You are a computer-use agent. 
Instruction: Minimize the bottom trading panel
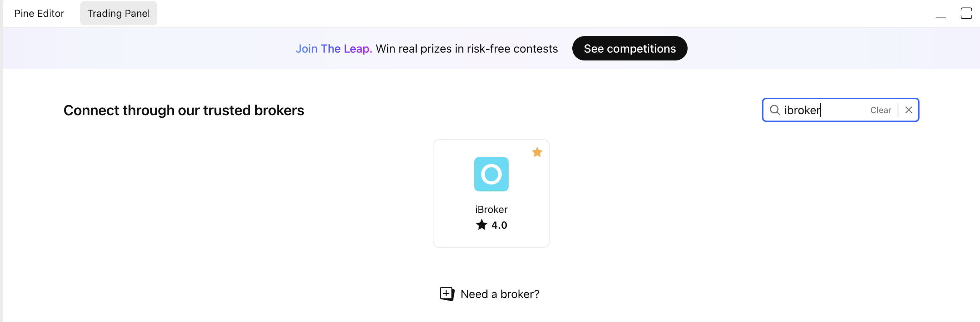[940, 14]
